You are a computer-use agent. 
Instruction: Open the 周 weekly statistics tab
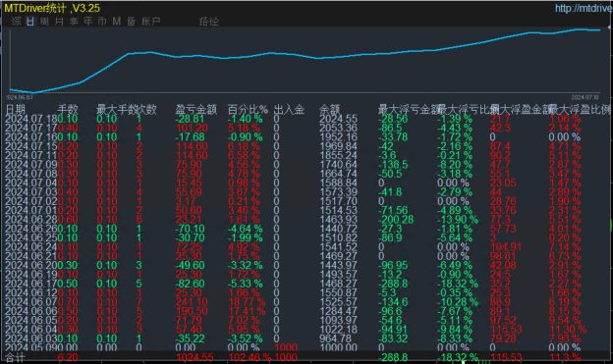[44, 21]
